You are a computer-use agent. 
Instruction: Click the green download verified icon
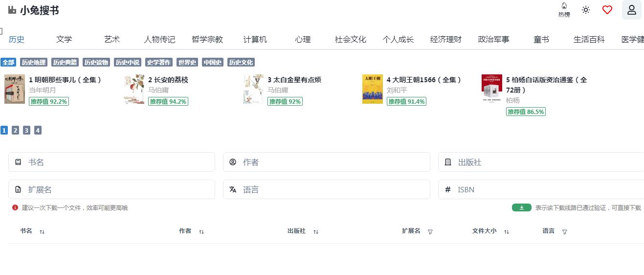[x=521, y=207]
